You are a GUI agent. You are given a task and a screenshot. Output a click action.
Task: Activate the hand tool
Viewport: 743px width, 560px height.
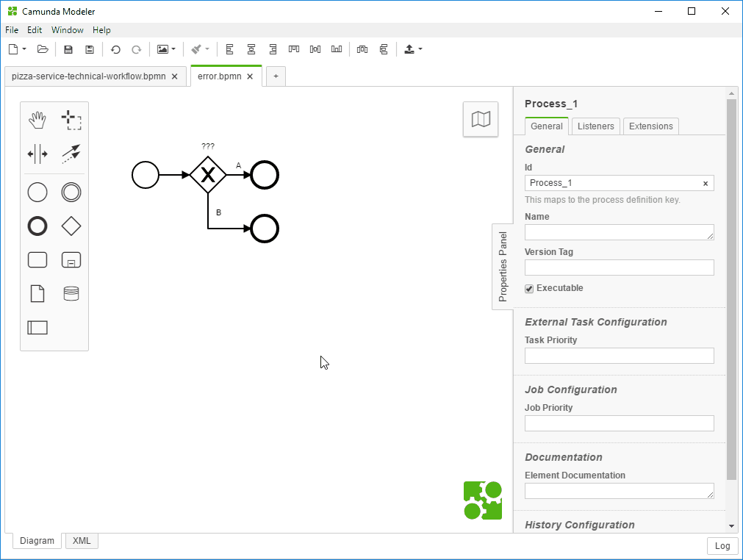coord(37,120)
